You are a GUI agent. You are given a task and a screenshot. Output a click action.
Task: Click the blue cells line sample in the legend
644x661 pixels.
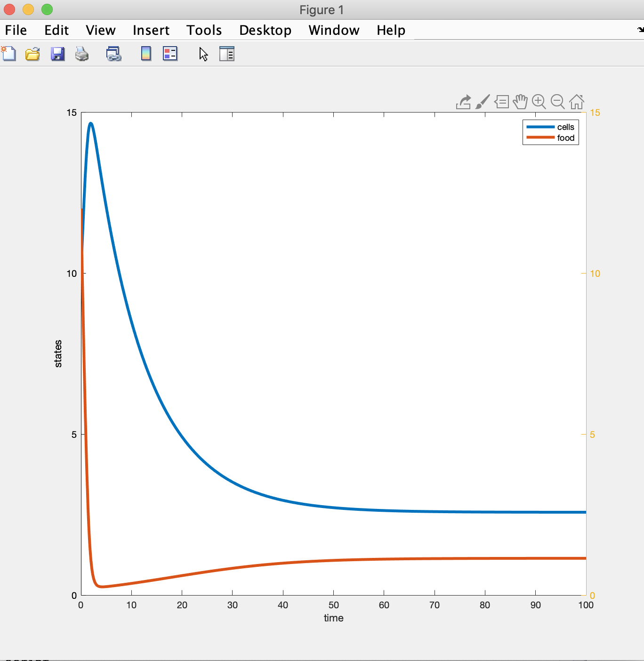click(x=540, y=127)
